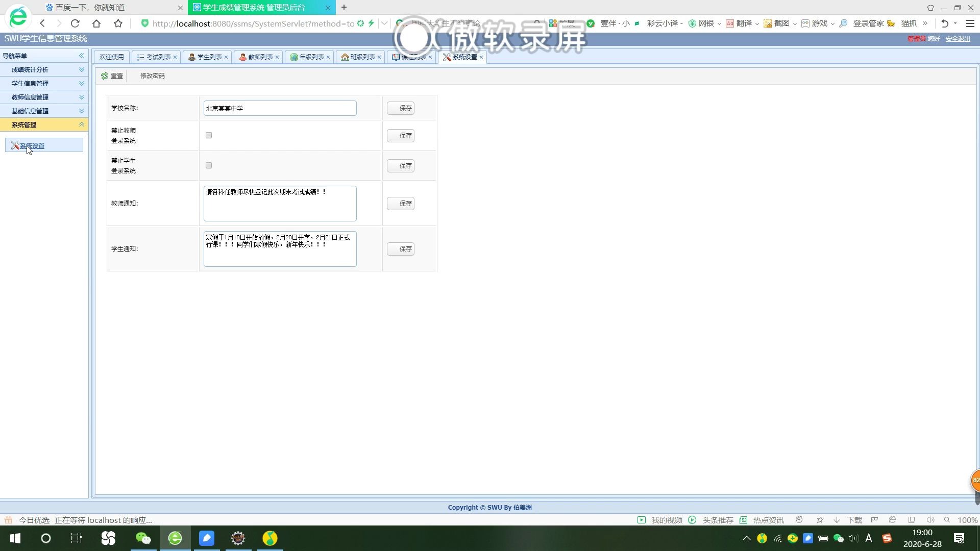Focus the 学校名称 input field
This screenshot has height=551, width=980.
pyautogui.click(x=280, y=108)
